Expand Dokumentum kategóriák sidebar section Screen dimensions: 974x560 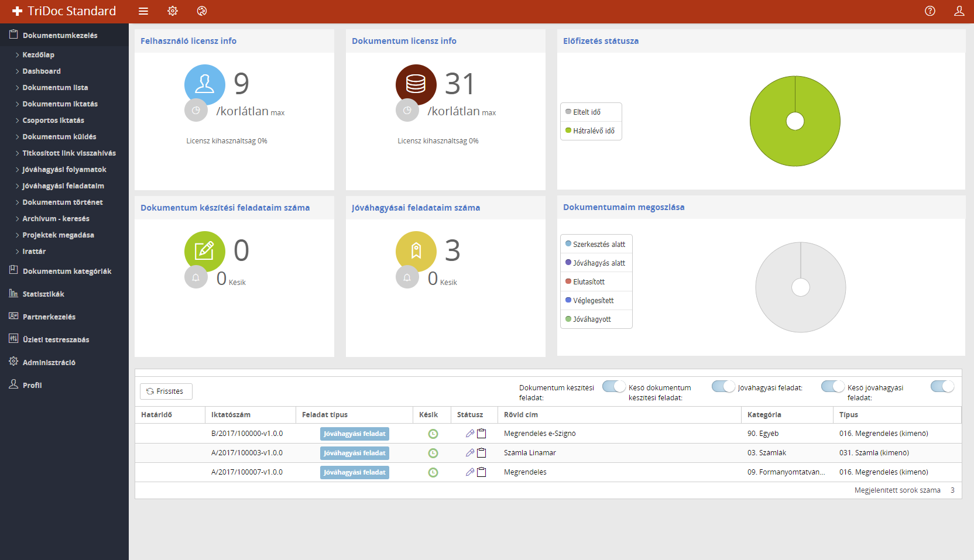click(64, 271)
